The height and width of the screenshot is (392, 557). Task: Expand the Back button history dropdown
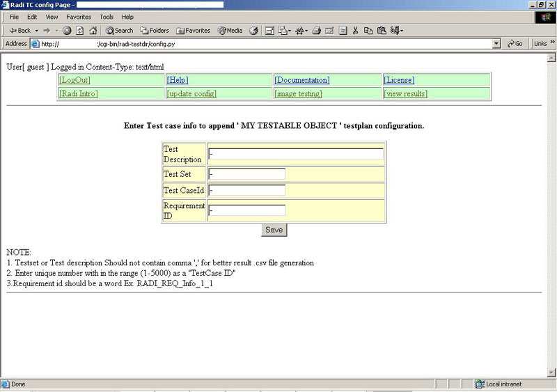pos(37,31)
